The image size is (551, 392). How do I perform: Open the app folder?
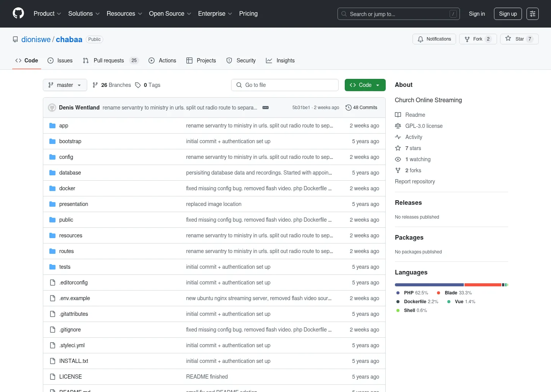(64, 126)
